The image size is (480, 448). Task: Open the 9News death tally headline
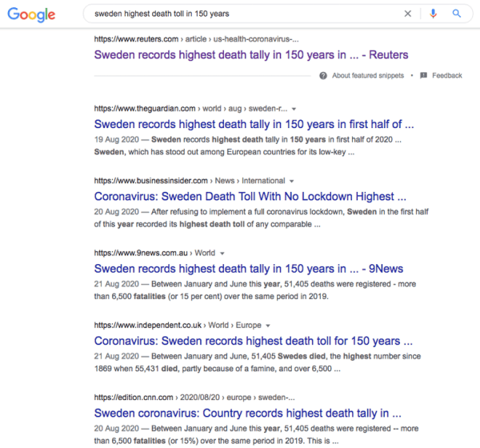tap(249, 269)
